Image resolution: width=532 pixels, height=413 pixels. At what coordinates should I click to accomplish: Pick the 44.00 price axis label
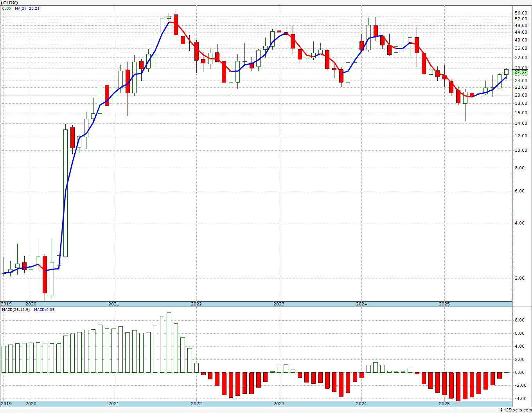click(521, 33)
